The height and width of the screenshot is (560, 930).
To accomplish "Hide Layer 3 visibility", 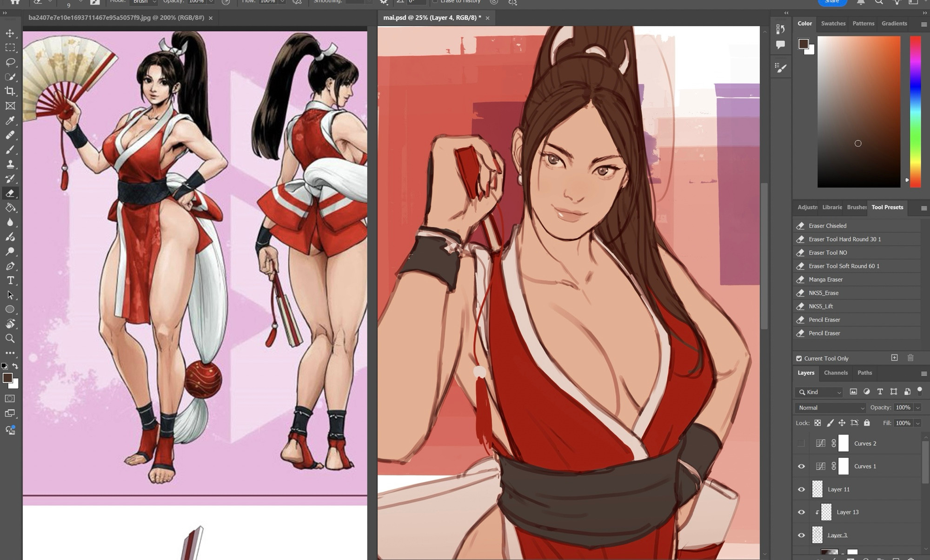I will (801, 535).
